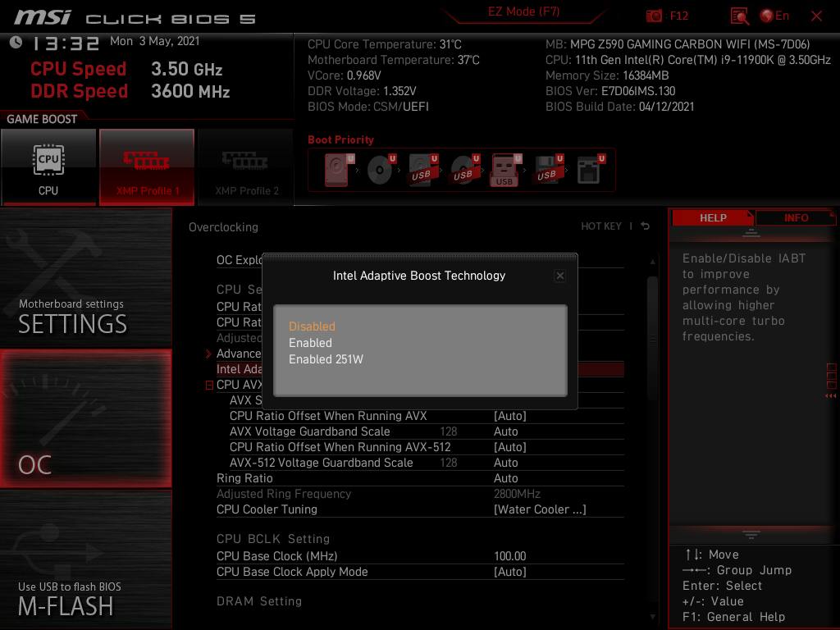Change language via the En globe icon
The width and height of the screenshot is (840, 630).
point(774,16)
